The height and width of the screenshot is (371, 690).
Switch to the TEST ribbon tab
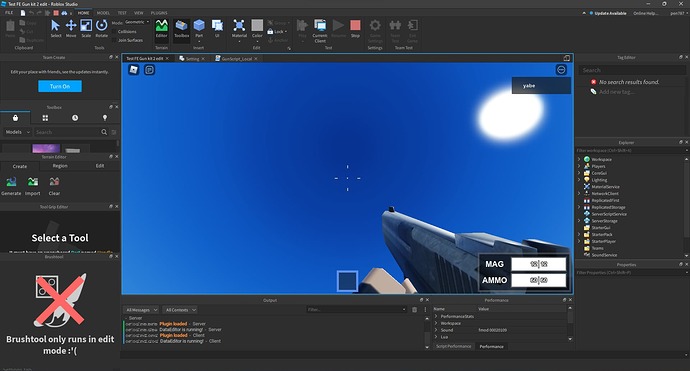pos(122,13)
